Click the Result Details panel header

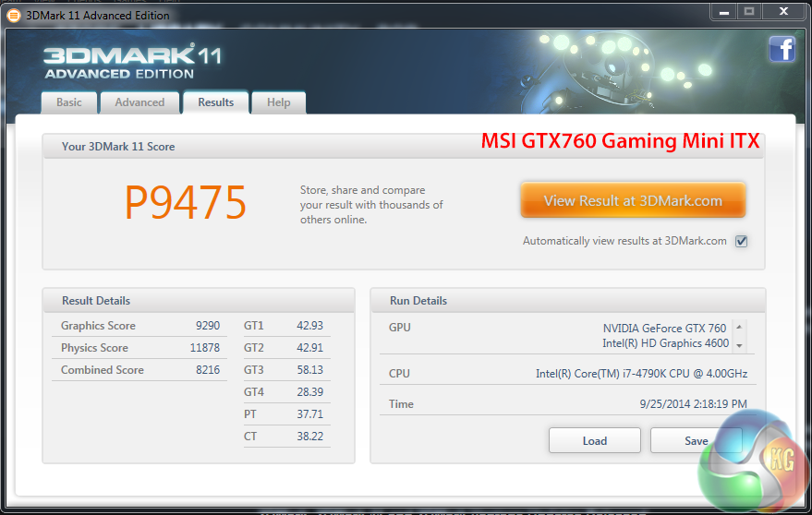click(199, 301)
